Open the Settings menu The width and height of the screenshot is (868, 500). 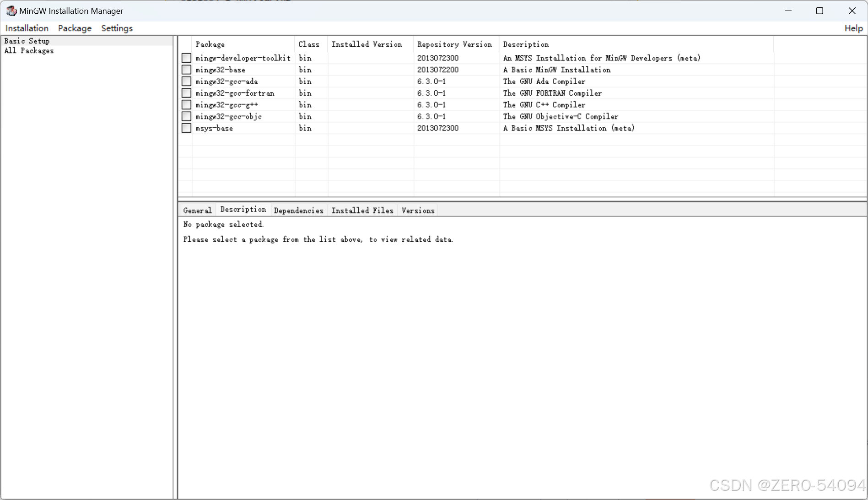pyautogui.click(x=117, y=28)
